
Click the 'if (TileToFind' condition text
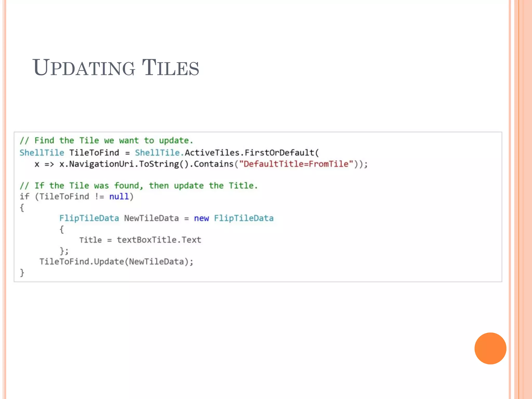(x=55, y=197)
